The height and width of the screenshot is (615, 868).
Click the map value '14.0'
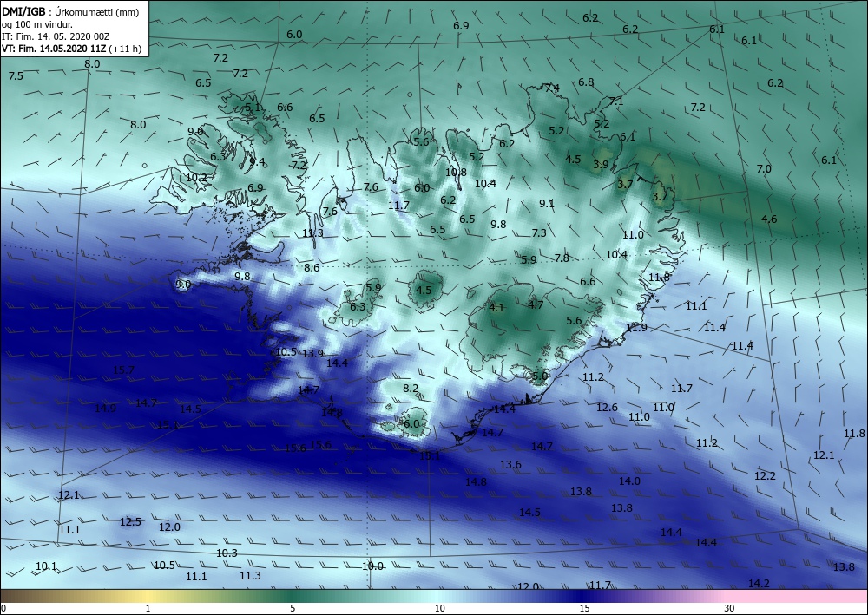click(x=629, y=481)
